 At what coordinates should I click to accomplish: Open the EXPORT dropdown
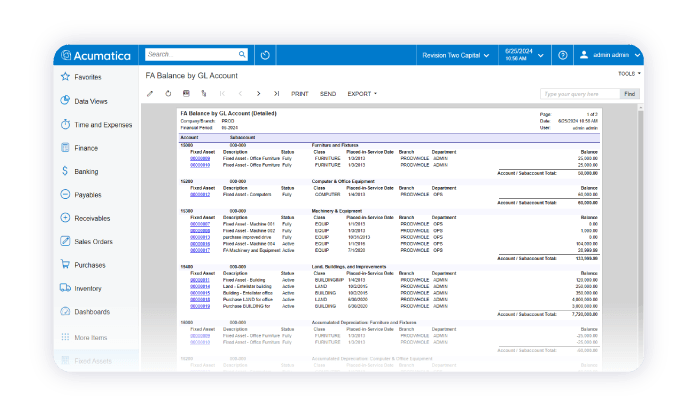pyautogui.click(x=362, y=94)
